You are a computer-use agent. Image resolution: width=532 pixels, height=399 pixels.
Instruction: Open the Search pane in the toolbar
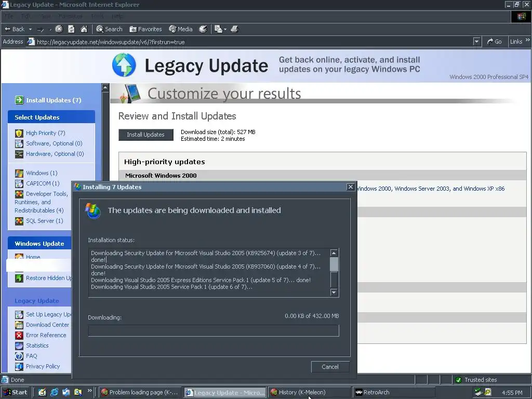[x=109, y=29]
